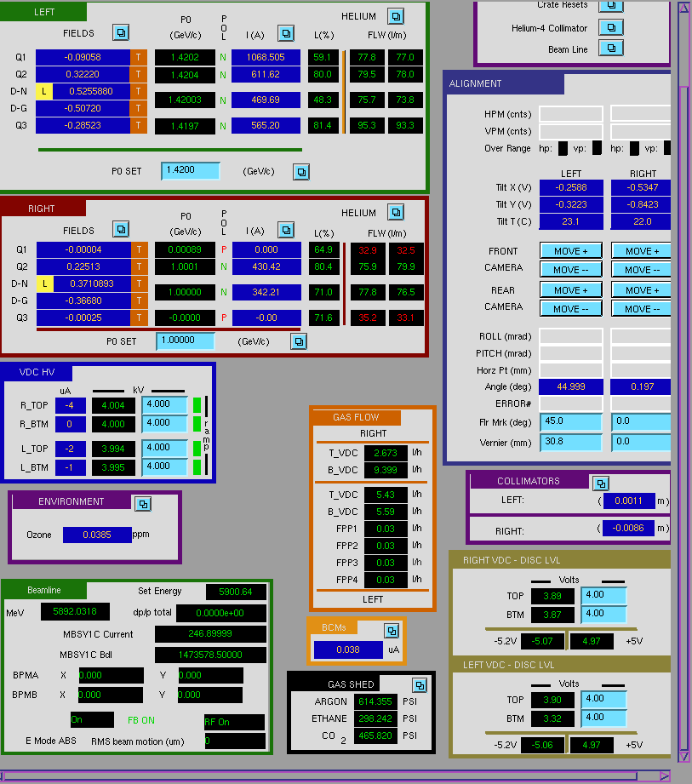This screenshot has height=784, width=692.
Task: Click the RIGHT Q2 orange T button
Action: click(140, 266)
